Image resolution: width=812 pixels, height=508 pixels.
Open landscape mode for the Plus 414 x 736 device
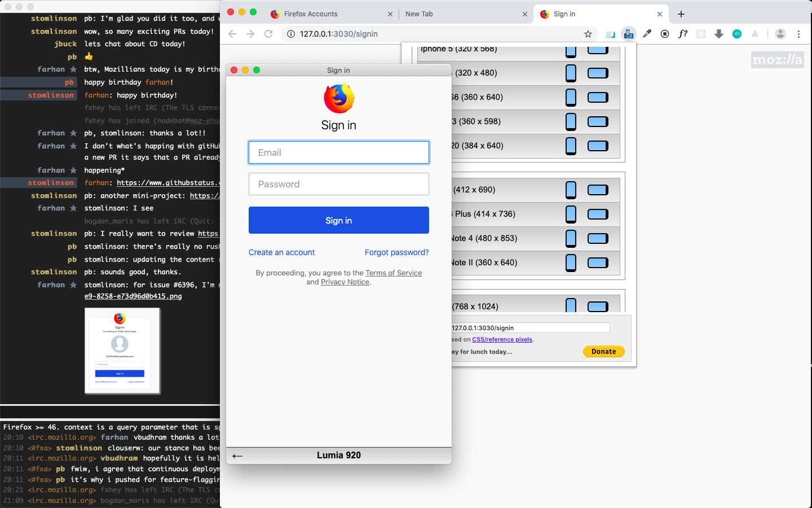598,214
